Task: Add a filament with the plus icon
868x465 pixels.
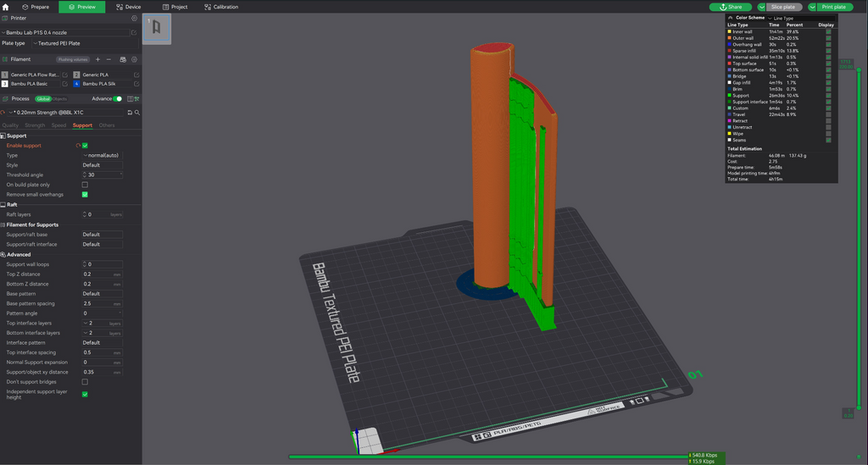Action: pyautogui.click(x=98, y=59)
